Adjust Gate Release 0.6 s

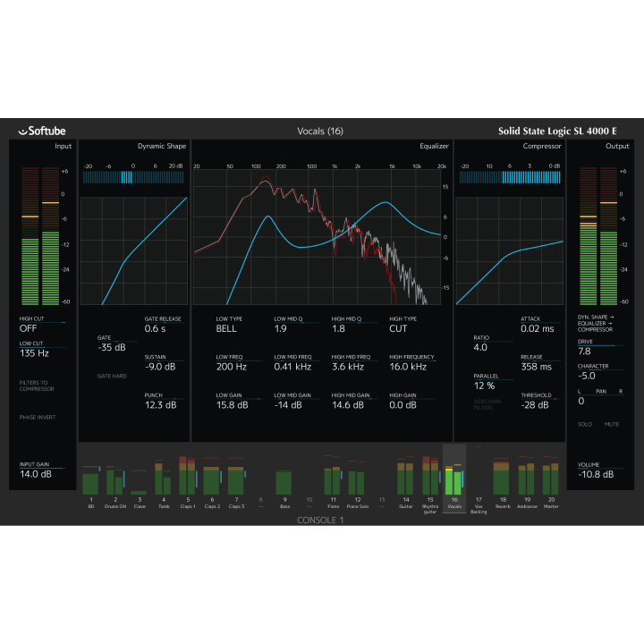(x=165, y=325)
